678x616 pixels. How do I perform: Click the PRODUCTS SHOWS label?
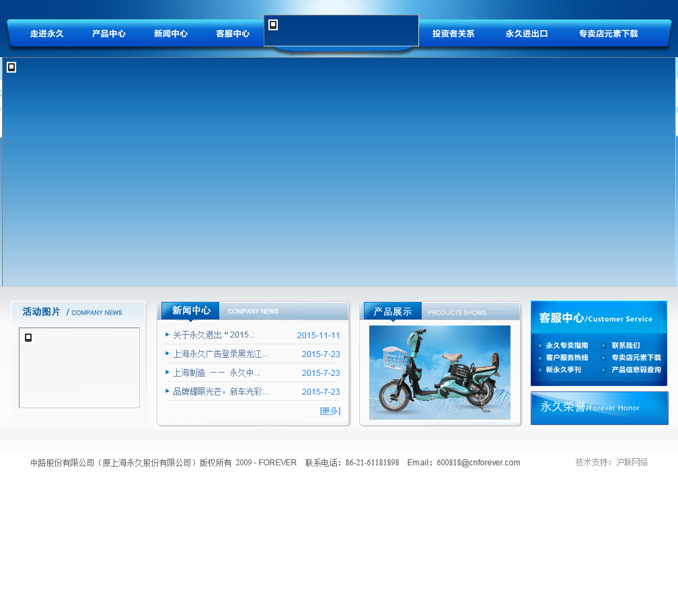pos(457,313)
